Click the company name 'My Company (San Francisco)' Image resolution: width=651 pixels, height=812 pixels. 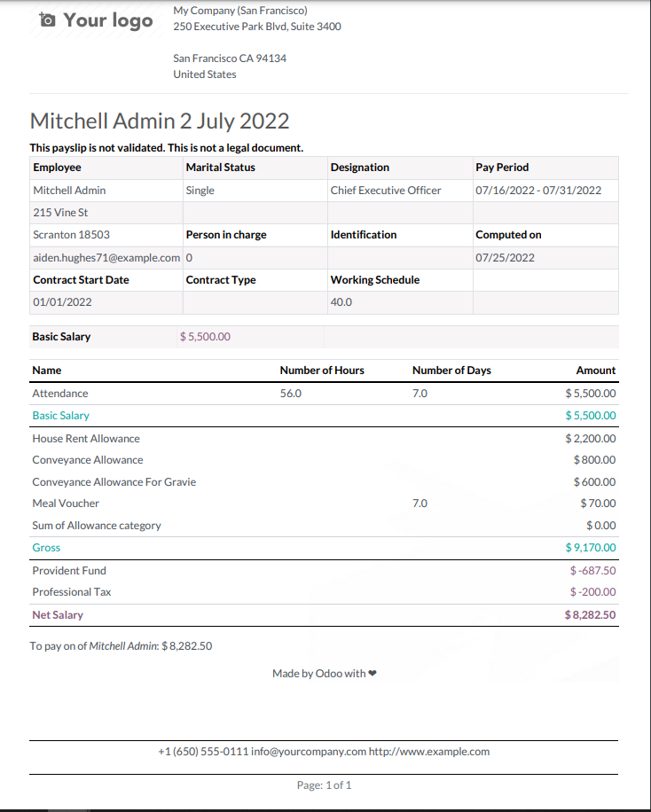(x=240, y=11)
